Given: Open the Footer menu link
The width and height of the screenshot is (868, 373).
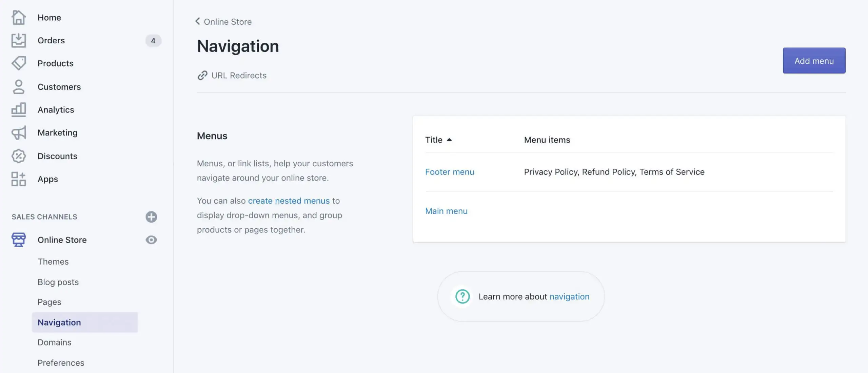Looking at the screenshot, I should 450,172.
